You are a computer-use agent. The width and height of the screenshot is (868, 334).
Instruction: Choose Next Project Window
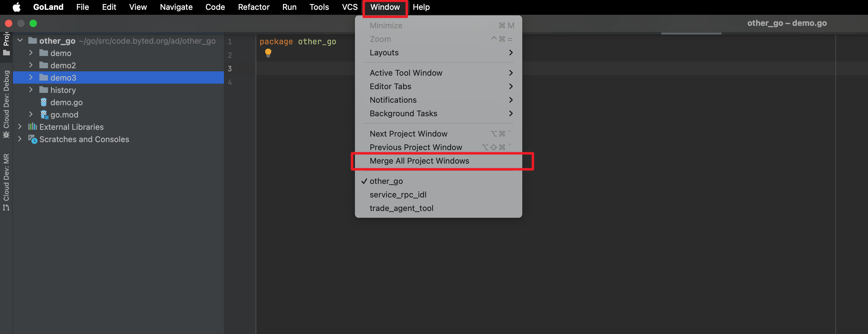coord(408,134)
